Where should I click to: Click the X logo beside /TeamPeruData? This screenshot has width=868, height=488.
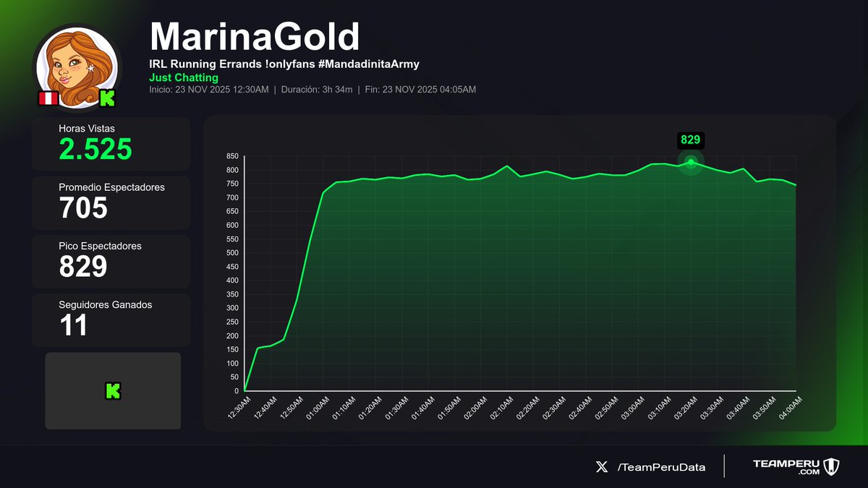[x=601, y=467]
